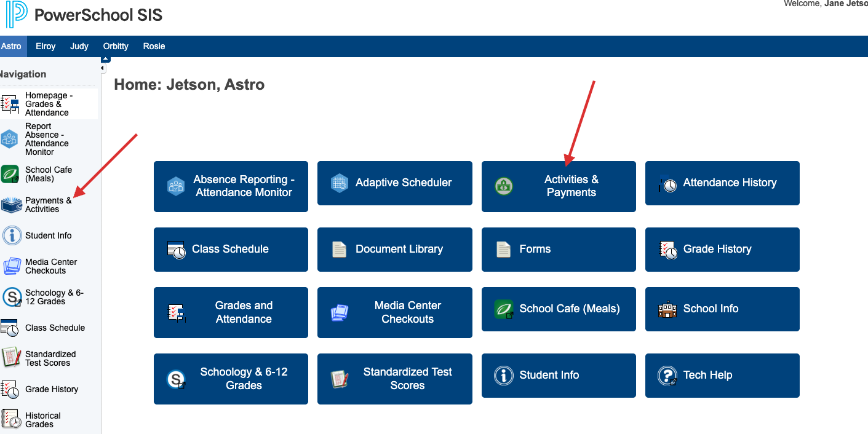Screen dimensions: 868x434
Task: Click the Student Info tile info icon
Action: coord(504,375)
